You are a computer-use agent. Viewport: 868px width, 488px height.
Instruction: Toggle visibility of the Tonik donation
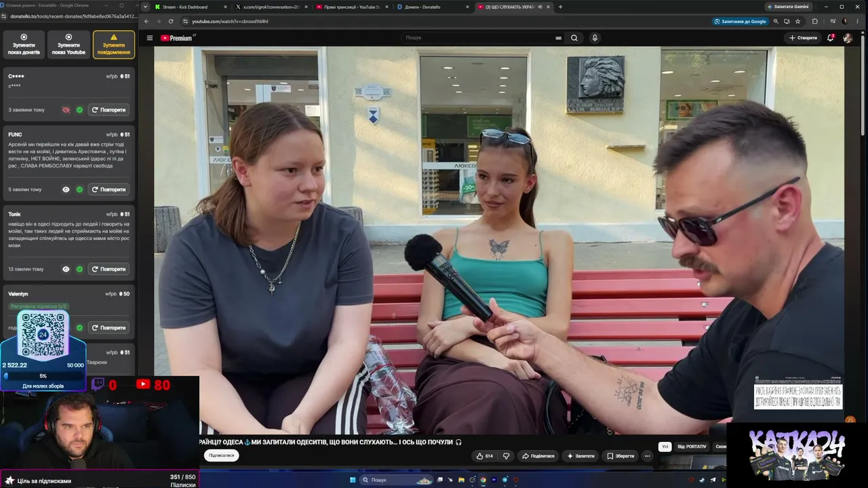[x=66, y=269]
